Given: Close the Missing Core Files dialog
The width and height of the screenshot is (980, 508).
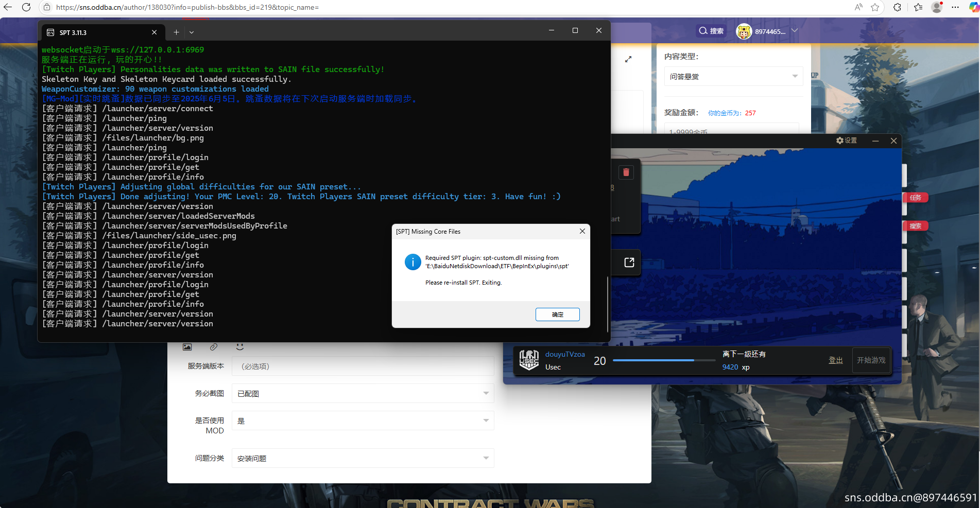Looking at the screenshot, I should [x=582, y=231].
